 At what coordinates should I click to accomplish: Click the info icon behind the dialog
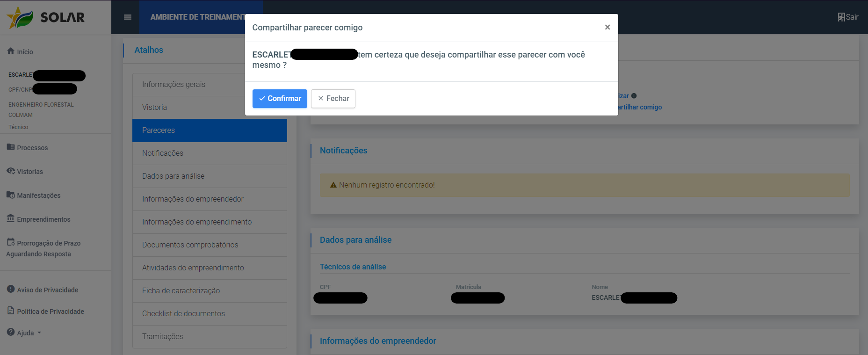click(634, 96)
